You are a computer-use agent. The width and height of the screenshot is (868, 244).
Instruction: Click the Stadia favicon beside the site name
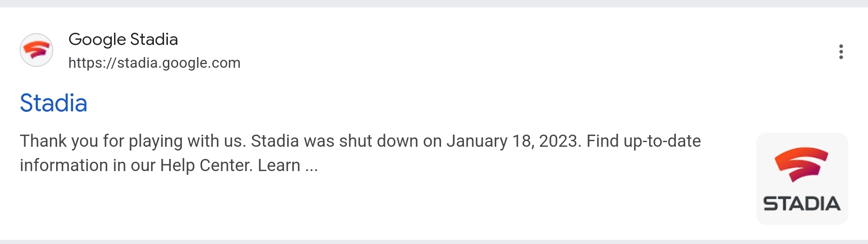pos(36,50)
